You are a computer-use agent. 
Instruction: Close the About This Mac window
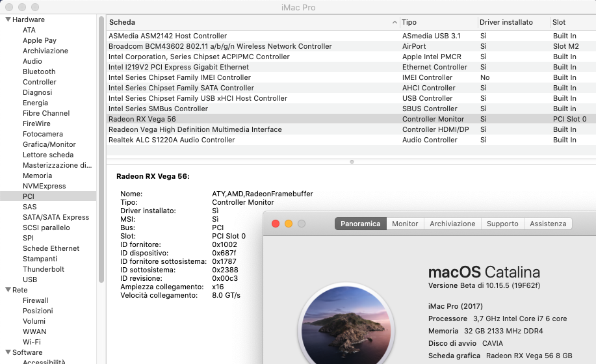point(276,224)
